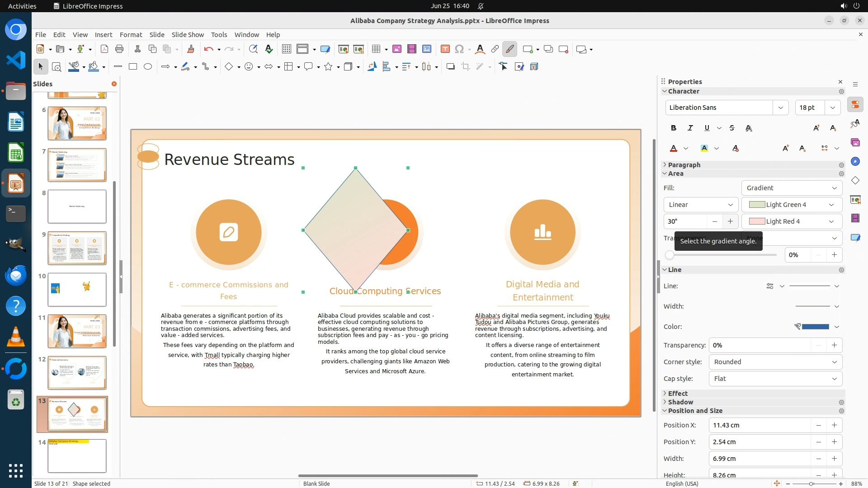Click the Insert Special Character icon
The width and height of the screenshot is (868, 488).
(459, 49)
